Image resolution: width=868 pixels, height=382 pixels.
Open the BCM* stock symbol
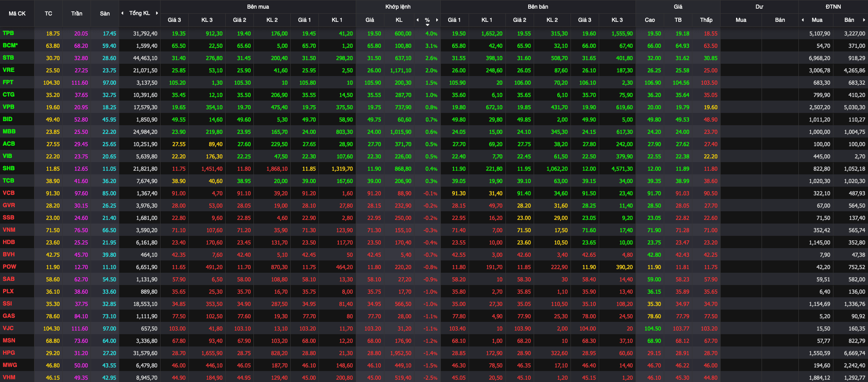tap(10, 46)
